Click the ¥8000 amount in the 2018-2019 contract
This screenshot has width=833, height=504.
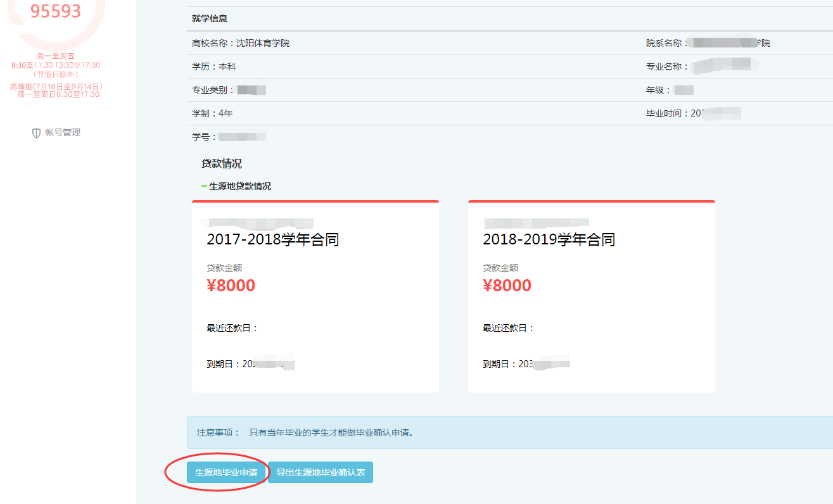tap(507, 286)
